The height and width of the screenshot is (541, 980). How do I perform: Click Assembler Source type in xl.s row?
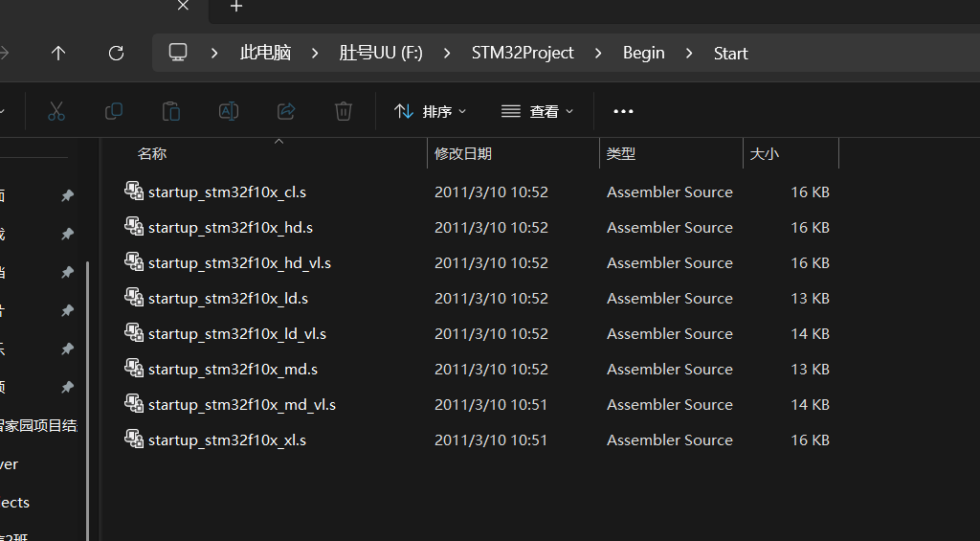pos(669,440)
